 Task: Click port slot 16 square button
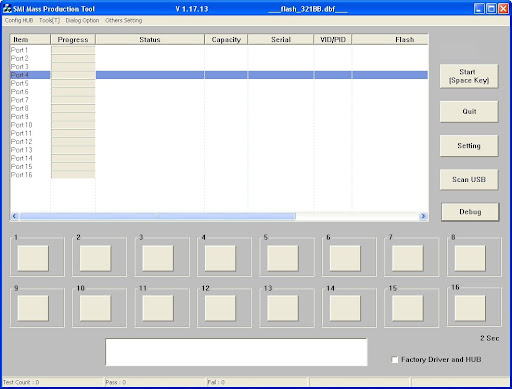point(470,309)
